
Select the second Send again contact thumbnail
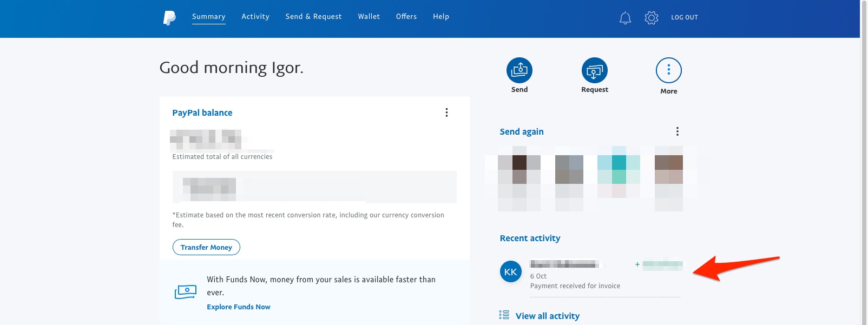569,178
